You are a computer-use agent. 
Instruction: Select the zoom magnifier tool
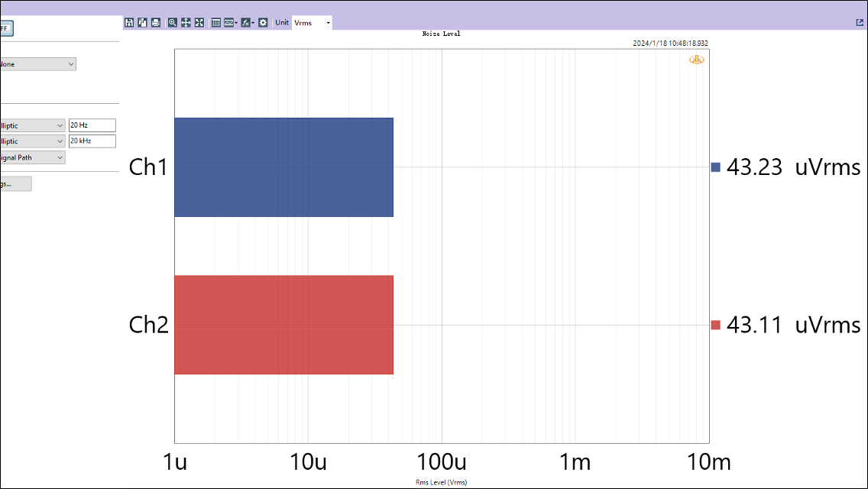pyautogui.click(x=173, y=23)
